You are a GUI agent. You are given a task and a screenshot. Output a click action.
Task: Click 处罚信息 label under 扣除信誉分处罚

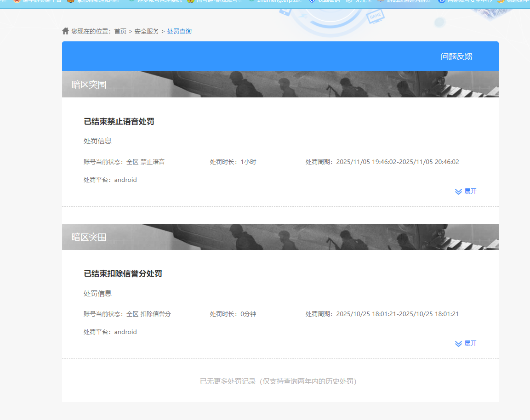pos(98,293)
